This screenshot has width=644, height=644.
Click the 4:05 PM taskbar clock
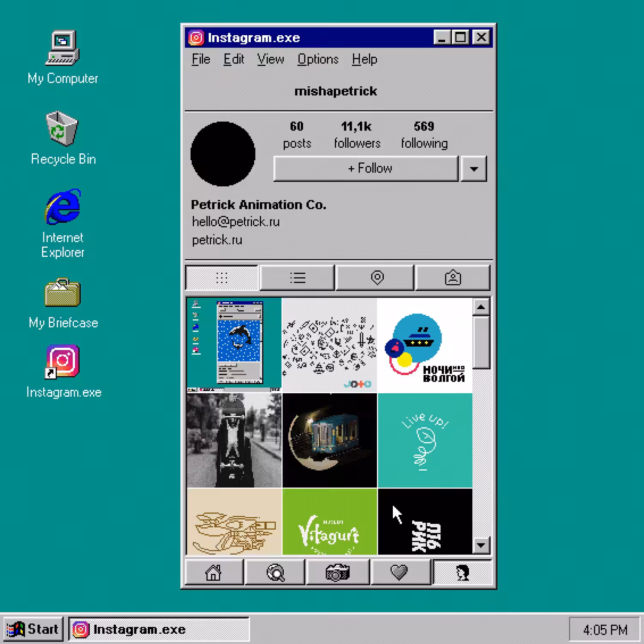point(605,630)
